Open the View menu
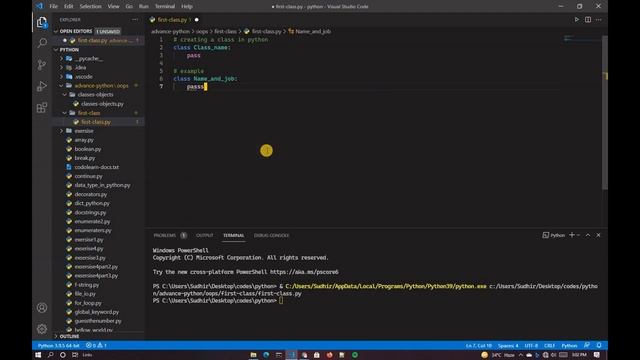Viewport: 640px width, 360px height. pyautogui.click(x=113, y=7)
